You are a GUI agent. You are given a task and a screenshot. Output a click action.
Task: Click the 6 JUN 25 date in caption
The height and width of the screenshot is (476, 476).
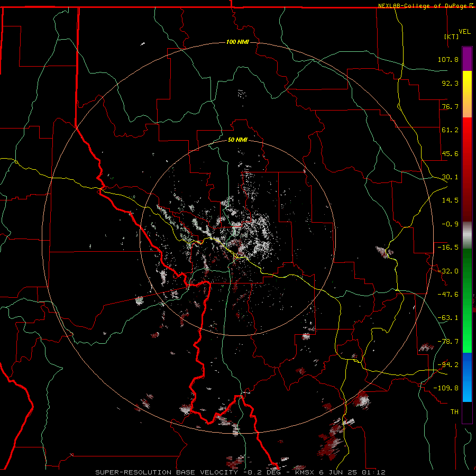tap(338, 472)
